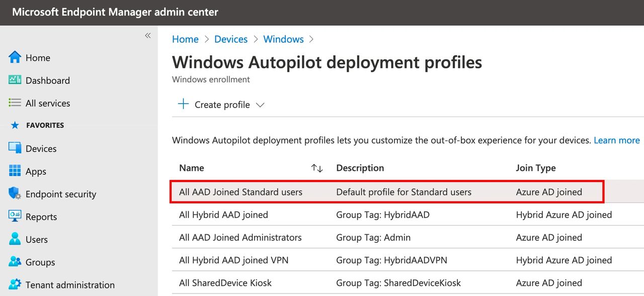Click the Home breadcrumb link
644x296 pixels.
(185, 39)
